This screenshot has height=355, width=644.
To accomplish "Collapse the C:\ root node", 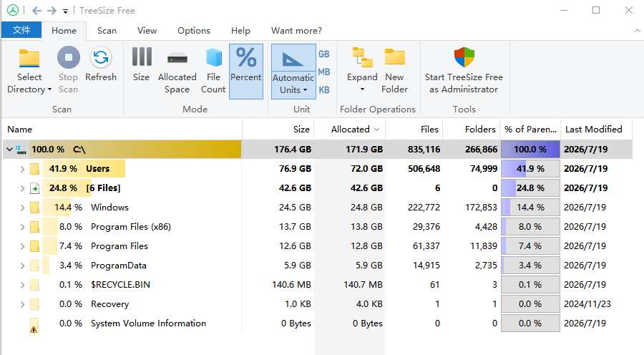I will pyautogui.click(x=9, y=150).
